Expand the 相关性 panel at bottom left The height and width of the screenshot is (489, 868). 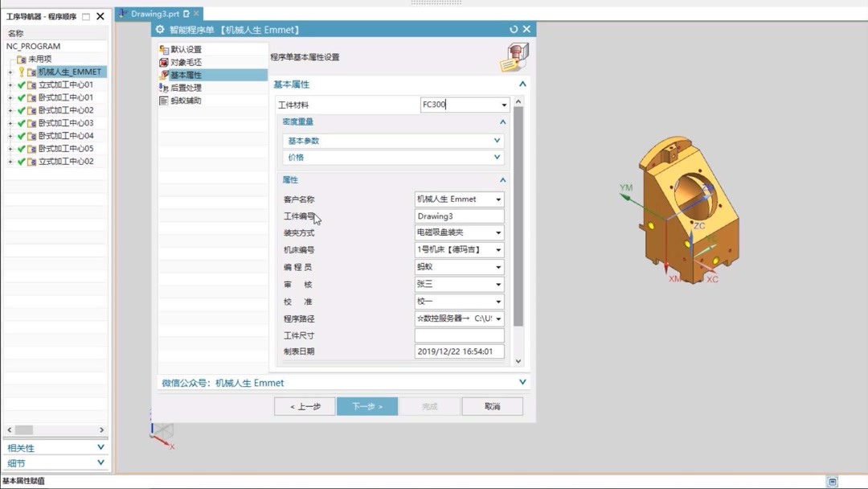coord(100,447)
